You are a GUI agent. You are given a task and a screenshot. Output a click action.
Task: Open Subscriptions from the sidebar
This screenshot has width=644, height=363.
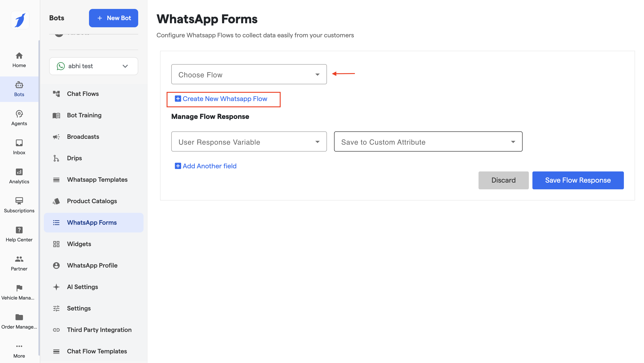(x=19, y=201)
